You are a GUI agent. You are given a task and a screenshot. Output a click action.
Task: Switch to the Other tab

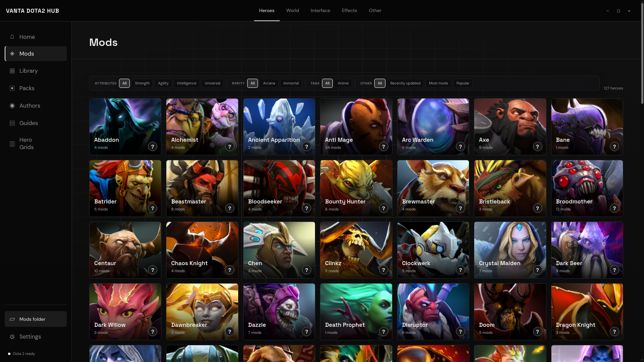point(375,10)
